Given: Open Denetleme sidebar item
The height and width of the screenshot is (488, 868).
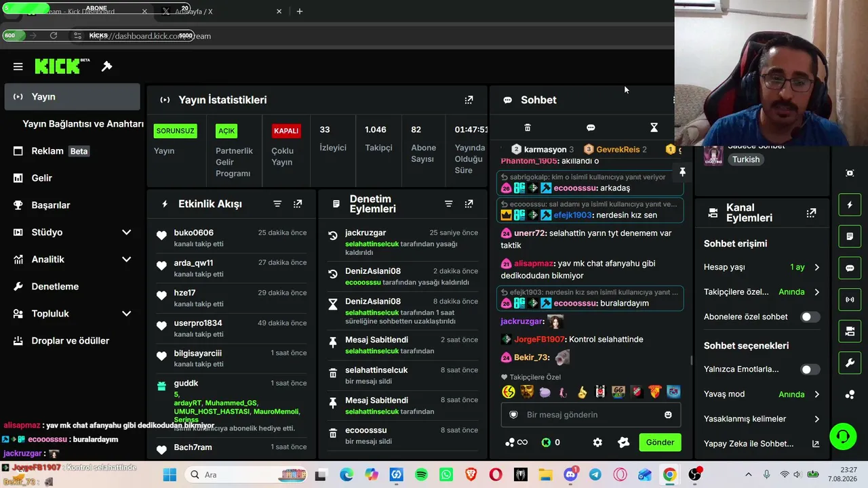Looking at the screenshot, I should [72, 287].
